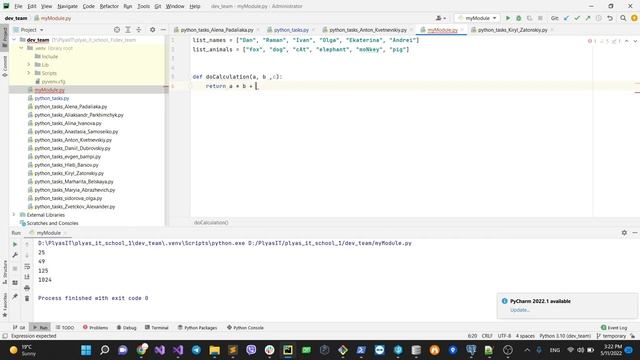Toggle the Project side tool window
640x360 pixels.
[4, 37]
